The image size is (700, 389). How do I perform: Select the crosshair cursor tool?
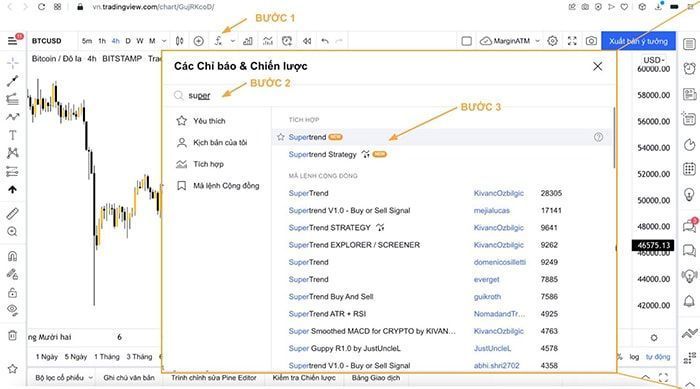coord(12,63)
